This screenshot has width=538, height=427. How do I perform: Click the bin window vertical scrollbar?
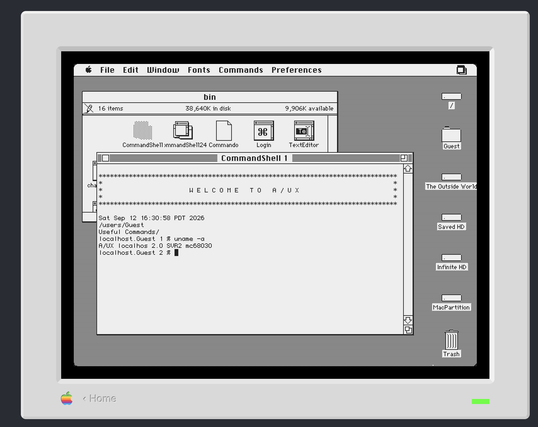(x=332, y=134)
